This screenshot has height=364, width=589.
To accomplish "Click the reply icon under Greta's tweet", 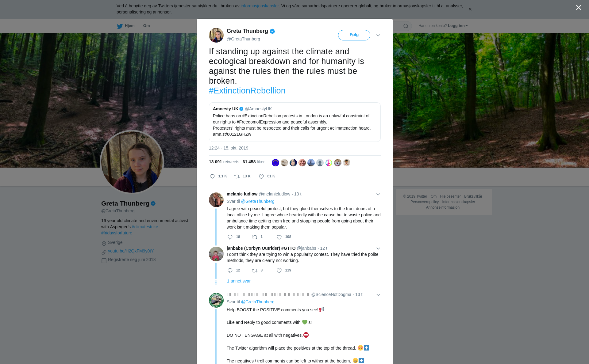I will pos(212,176).
